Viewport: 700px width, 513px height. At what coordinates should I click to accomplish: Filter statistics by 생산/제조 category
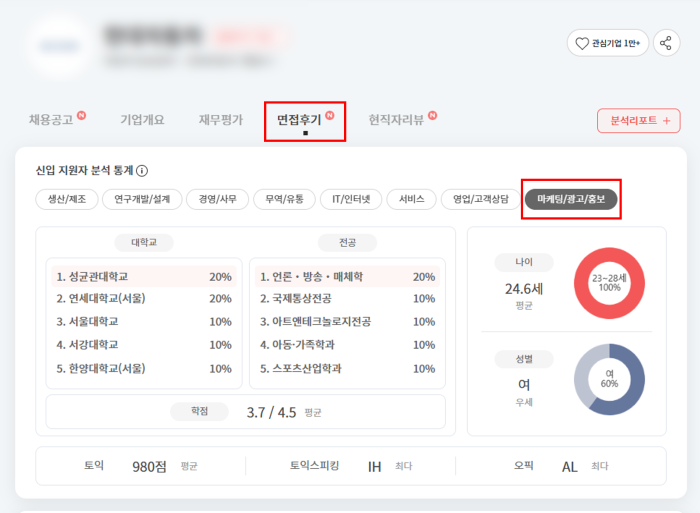[x=66, y=199]
